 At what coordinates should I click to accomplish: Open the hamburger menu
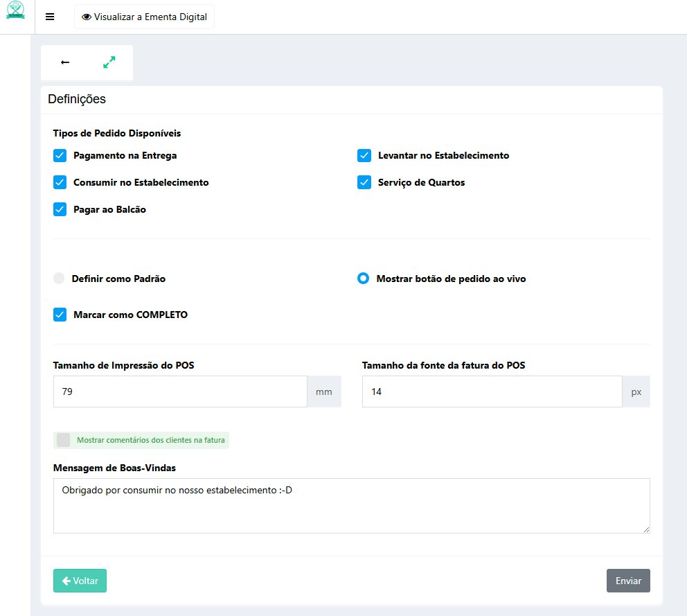pos(50,17)
